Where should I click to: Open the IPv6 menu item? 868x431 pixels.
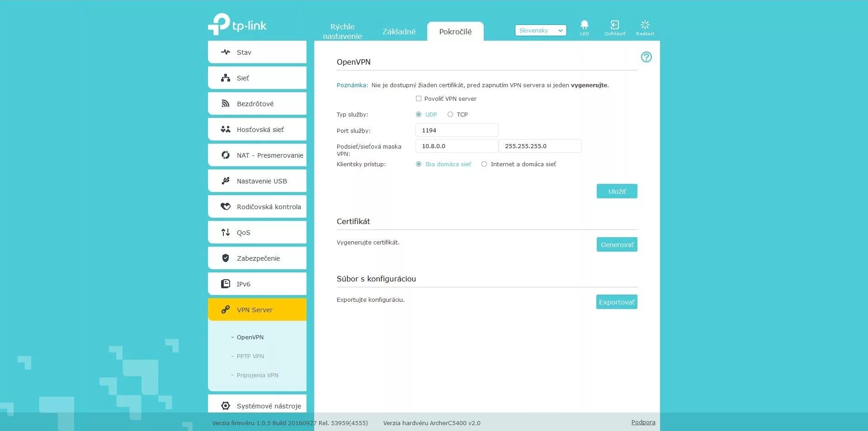click(257, 284)
